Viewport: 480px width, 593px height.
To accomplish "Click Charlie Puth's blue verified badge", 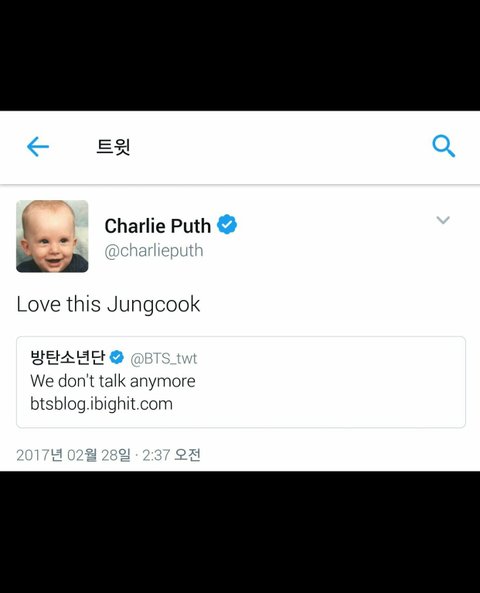I will point(227,224).
